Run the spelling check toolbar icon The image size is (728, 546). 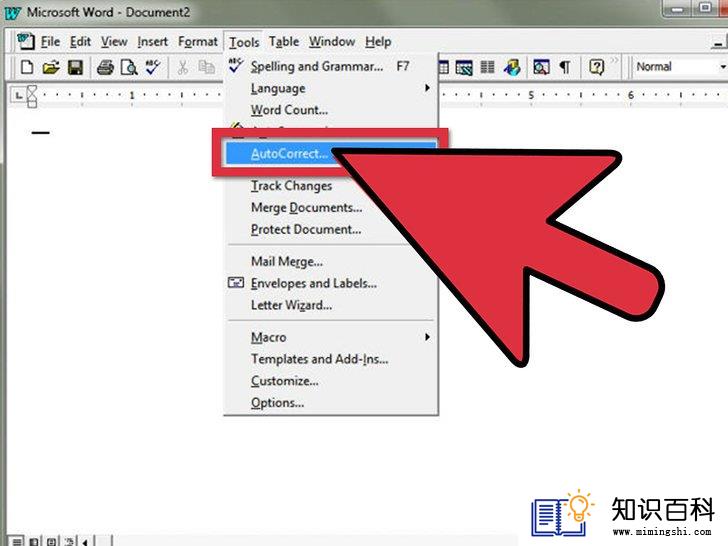click(153, 67)
